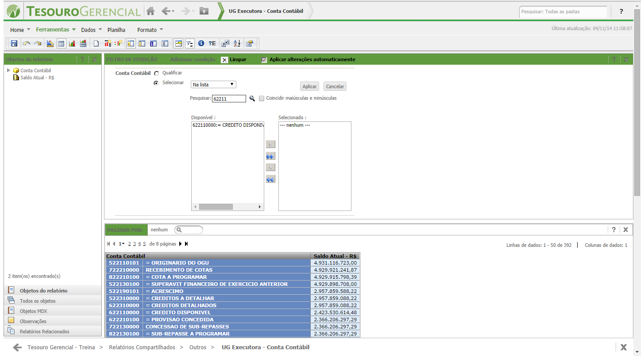Select the Qualificar radio option
Screen dimensions: 644x359
156,74
